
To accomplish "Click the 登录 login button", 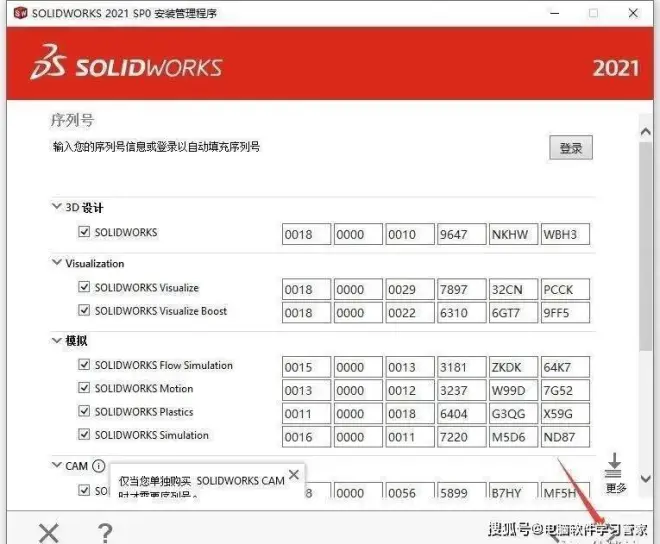I will pos(571,147).
